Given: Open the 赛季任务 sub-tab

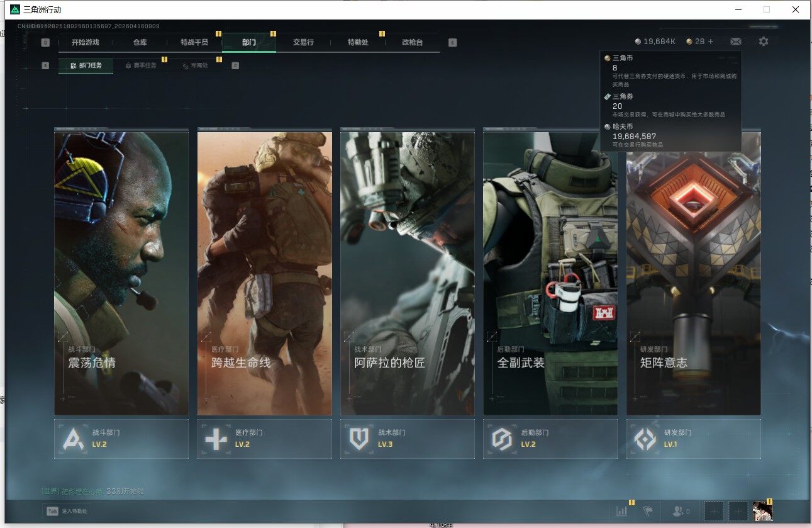Looking at the screenshot, I should point(141,65).
